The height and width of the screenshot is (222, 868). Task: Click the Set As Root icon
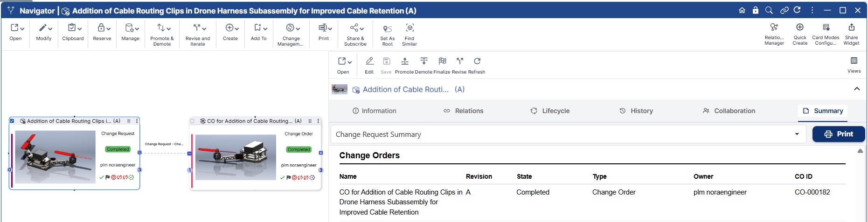pyautogui.click(x=387, y=29)
